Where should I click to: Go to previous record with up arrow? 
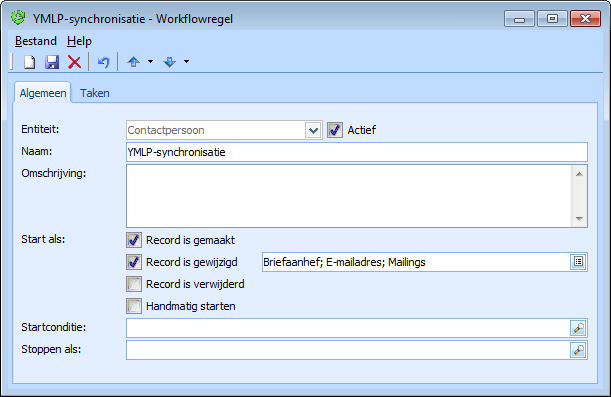click(134, 62)
